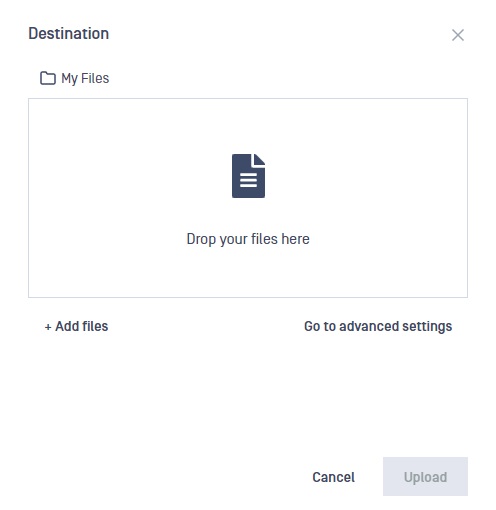The height and width of the screenshot is (510, 496).
Task: Go to advanced settings
Action: [x=378, y=326]
